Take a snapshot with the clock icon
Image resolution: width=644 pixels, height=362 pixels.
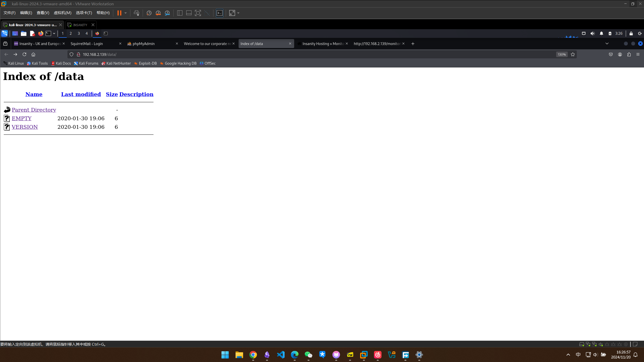point(149,13)
